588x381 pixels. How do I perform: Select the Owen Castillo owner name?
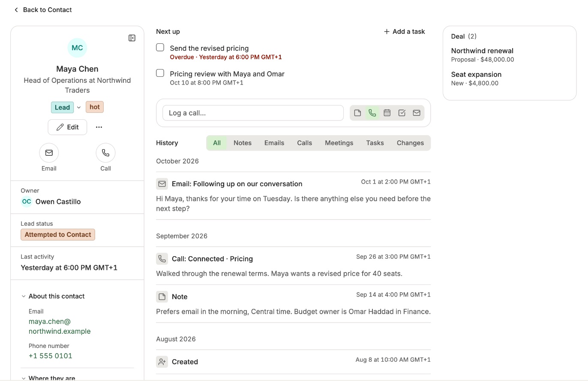[x=58, y=202]
